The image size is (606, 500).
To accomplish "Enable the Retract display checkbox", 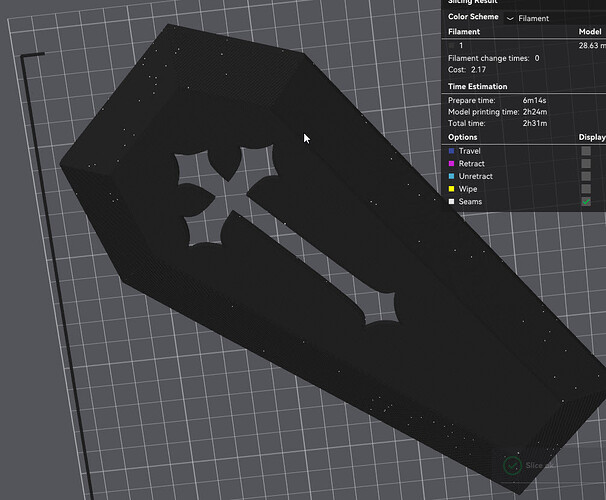I will [x=586, y=163].
